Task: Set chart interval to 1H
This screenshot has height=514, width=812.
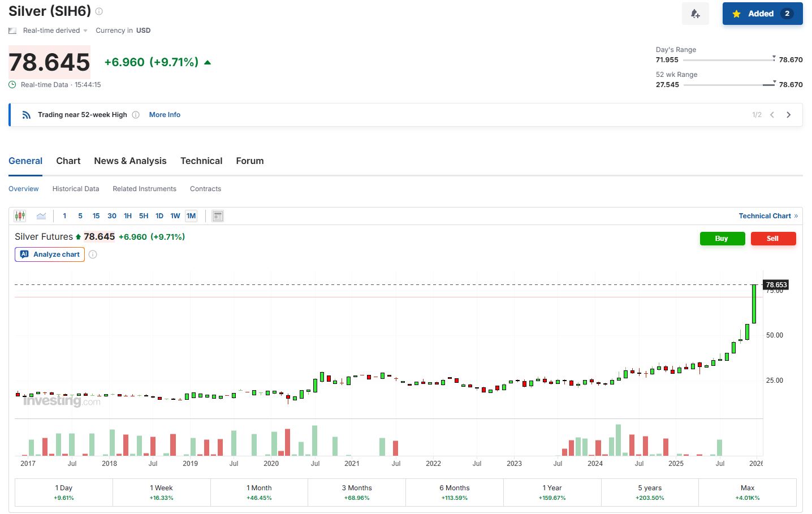Action: coord(128,216)
